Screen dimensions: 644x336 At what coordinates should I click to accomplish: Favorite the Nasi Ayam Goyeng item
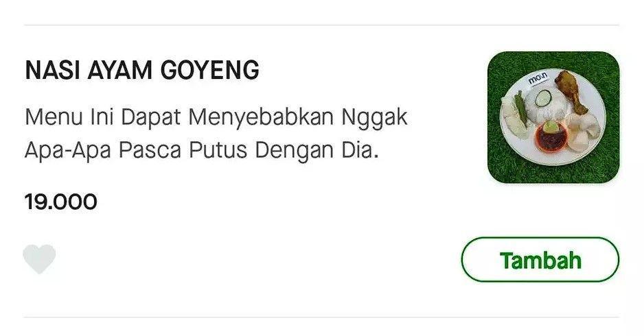coord(39,259)
